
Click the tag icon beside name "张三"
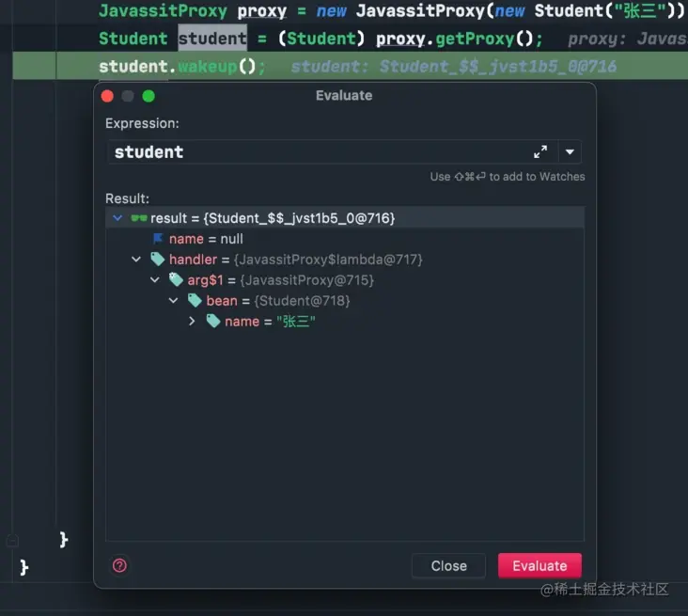tap(213, 321)
